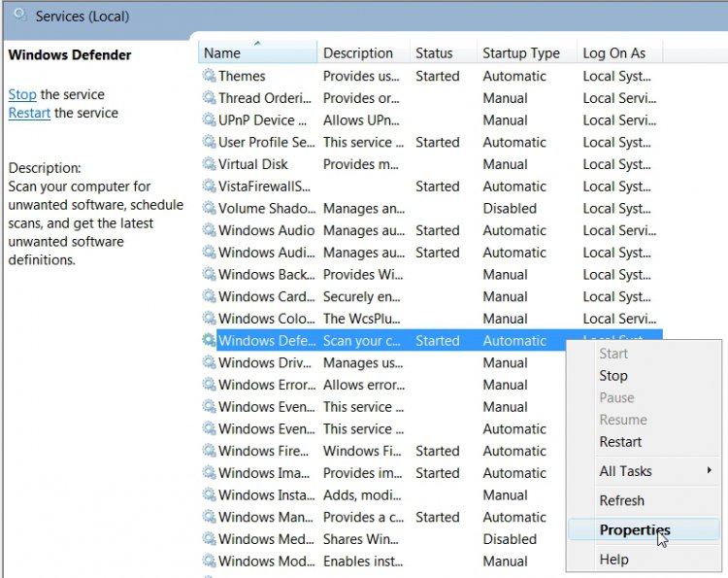Click the Services (Local) header icon

click(x=20, y=16)
